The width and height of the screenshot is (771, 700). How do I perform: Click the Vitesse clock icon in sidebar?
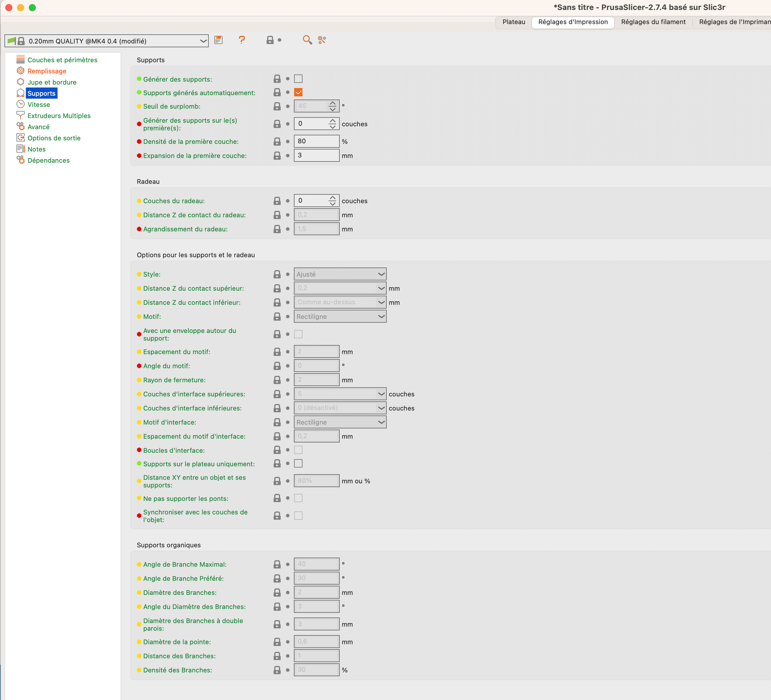[21, 105]
